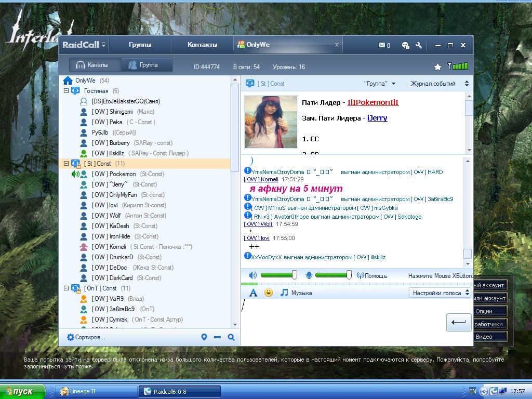The image size is (532, 399).
Task: Mute the microphone icon
Action: [x=309, y=275]
